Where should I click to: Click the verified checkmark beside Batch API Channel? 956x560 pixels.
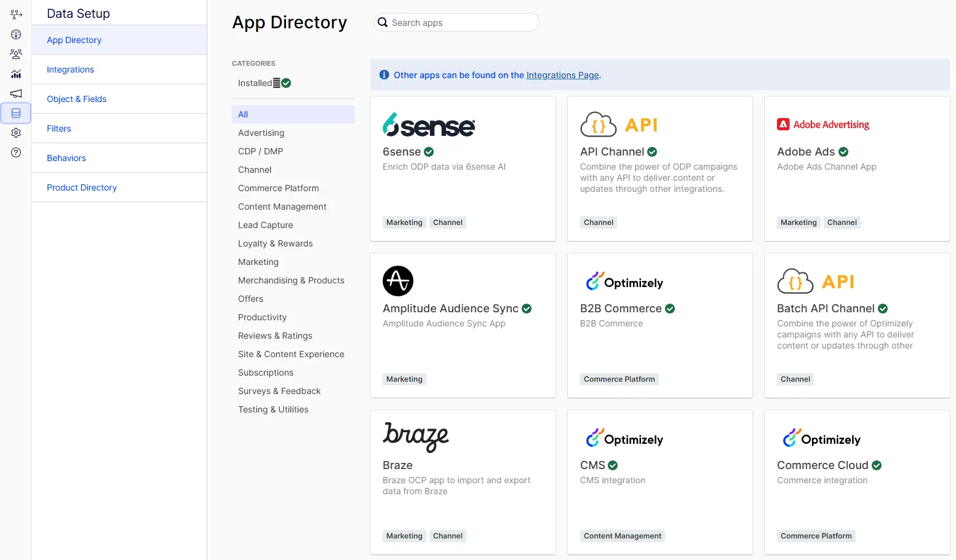tap(883, 309)
